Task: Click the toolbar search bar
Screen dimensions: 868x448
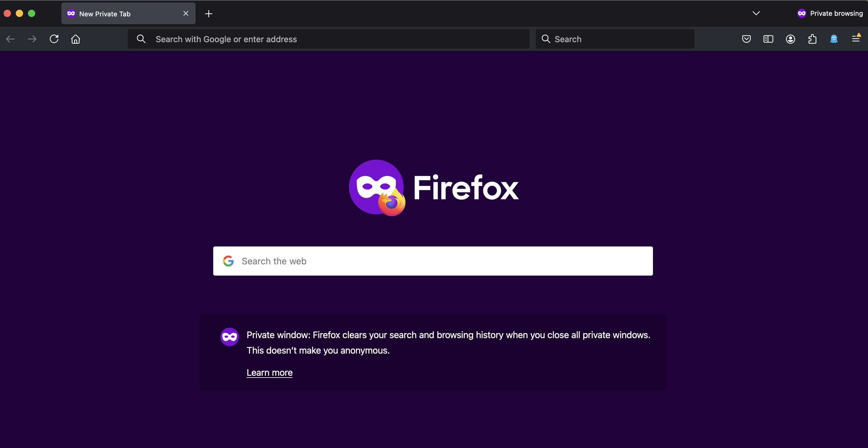Action: coord(615,38)
